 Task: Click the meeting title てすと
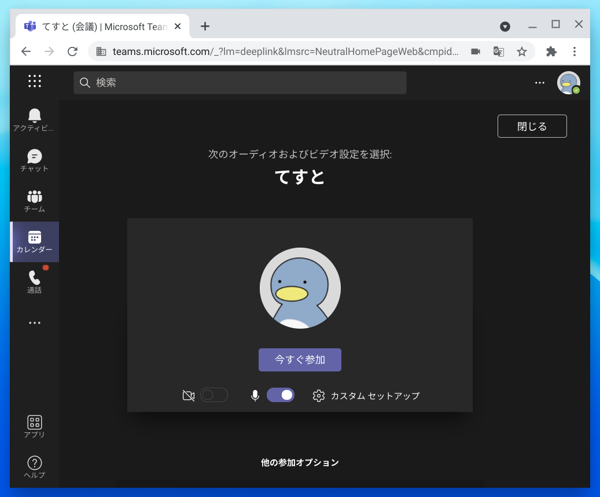(x=300, y=177)
